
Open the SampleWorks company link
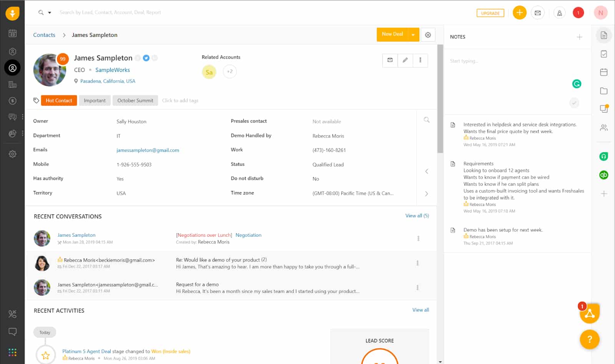pos(112,70)
